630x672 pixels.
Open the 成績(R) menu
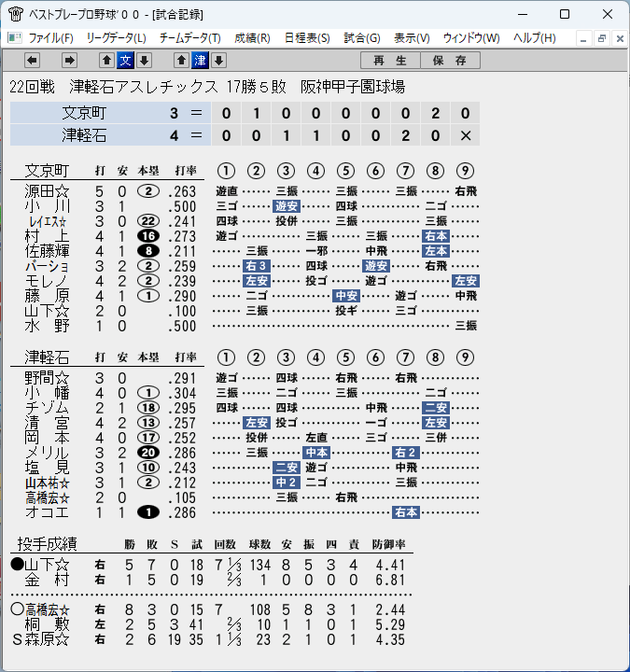tap(252, 38)
